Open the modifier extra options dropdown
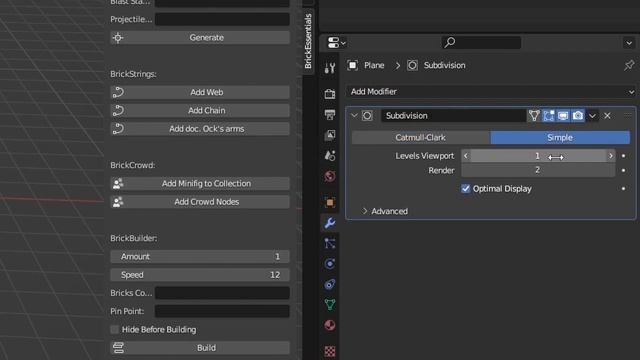This screenshot has height=360, width=640. coord(592,116)
